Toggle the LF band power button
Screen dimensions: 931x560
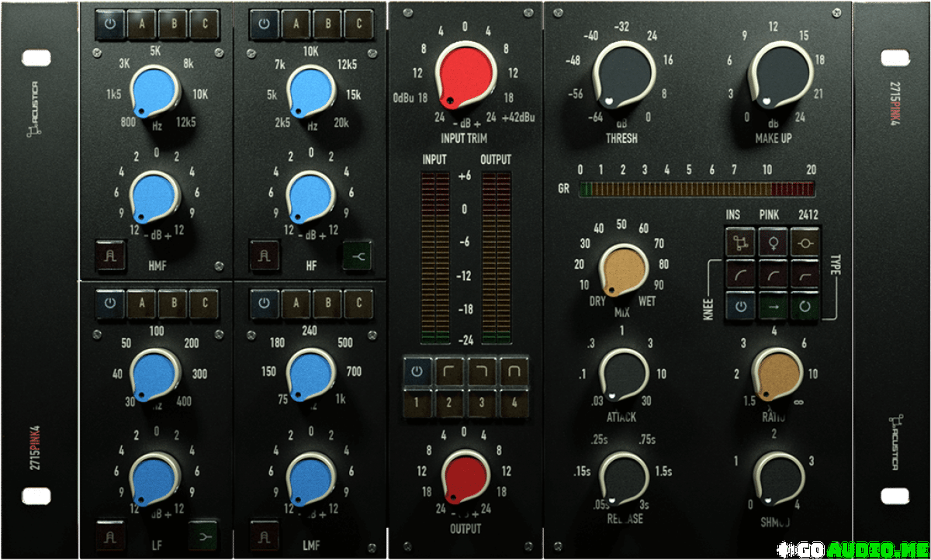point(110,302)
